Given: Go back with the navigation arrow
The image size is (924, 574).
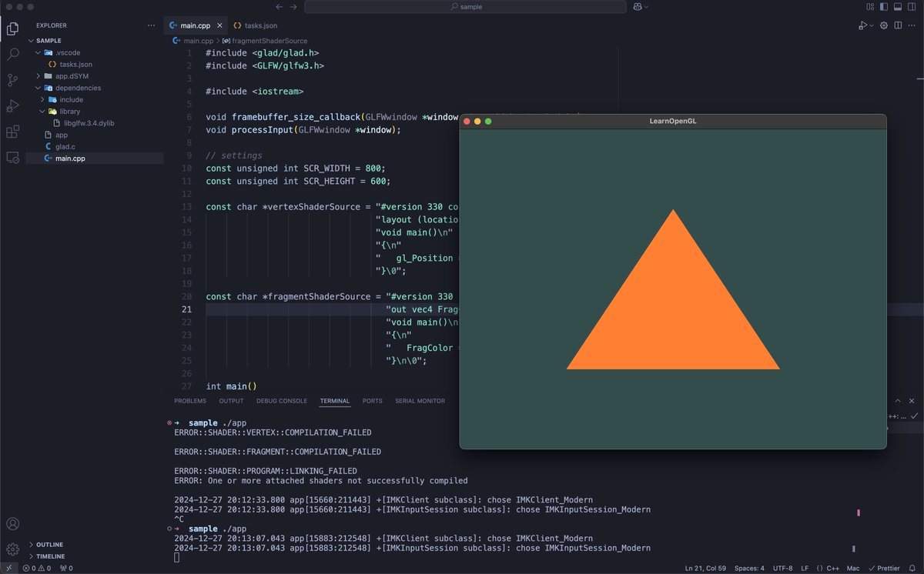Looking at the screenshot, I should pyautogui.click(x=279, y=7).
